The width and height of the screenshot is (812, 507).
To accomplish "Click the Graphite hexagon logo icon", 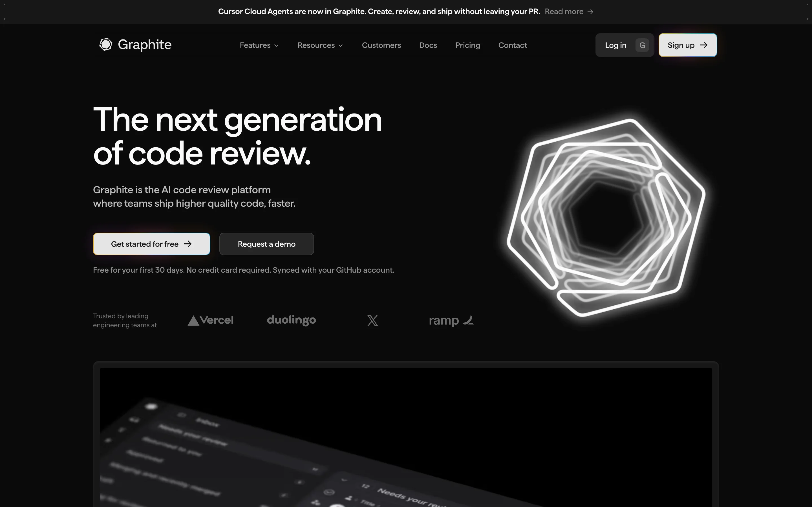I will (x=106, y=45).
